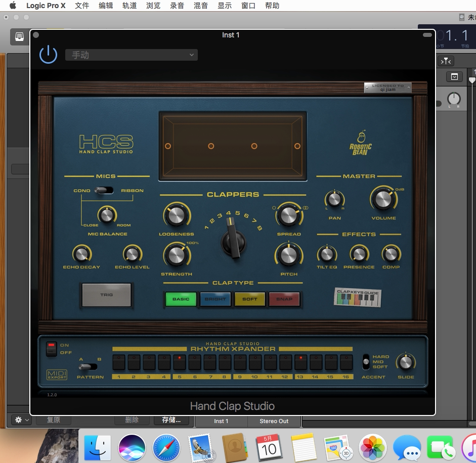
Task: Click the track pan knob in Logic window
Action: click(x=454, y=99)
